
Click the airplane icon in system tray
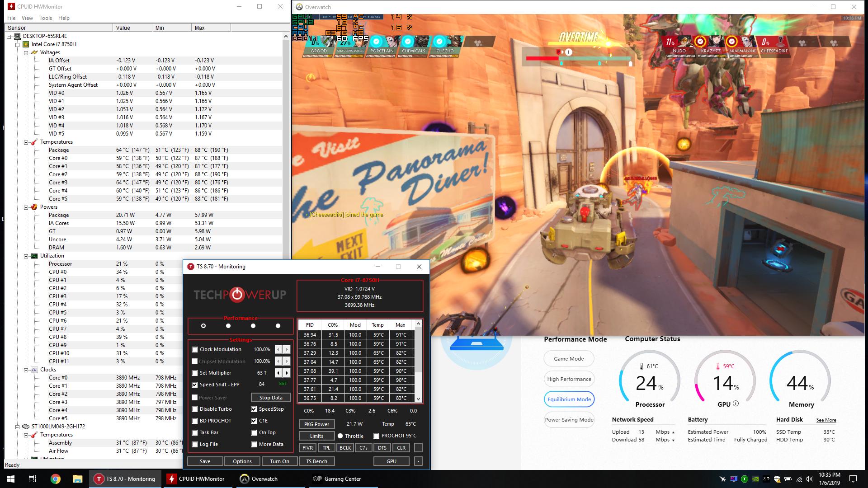click(722, 479)
